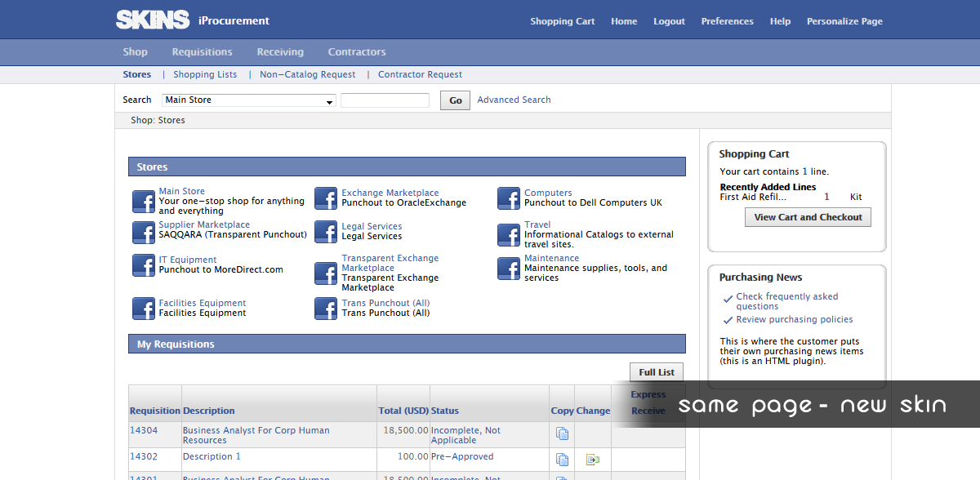The width and height of the screenshot is (980, 480).
Task: Click the Travel store icon
Action: pyautogui.click(x=509, y=234)
